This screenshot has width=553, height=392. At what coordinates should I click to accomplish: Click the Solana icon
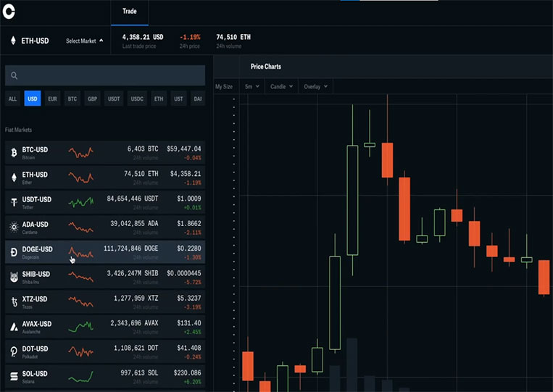14,377
